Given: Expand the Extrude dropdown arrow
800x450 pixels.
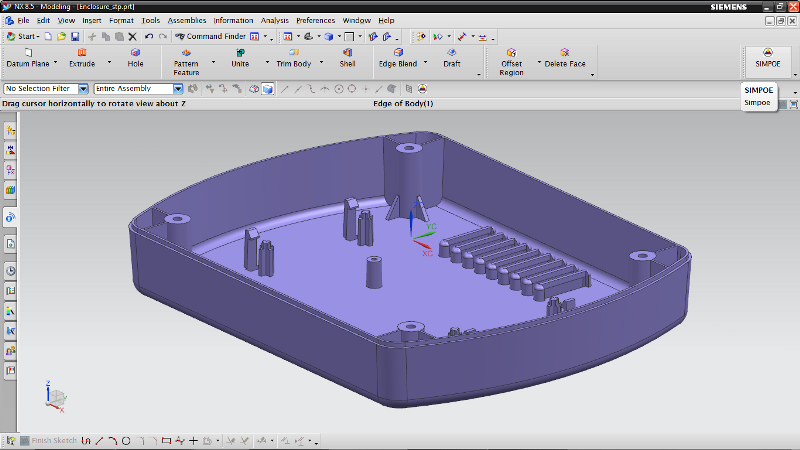Looking at the screenshot, I should [x=109, y=62].
